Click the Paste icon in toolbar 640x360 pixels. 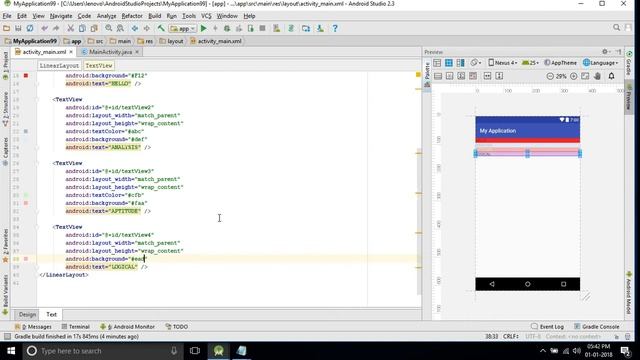click(x=94, y=28)
